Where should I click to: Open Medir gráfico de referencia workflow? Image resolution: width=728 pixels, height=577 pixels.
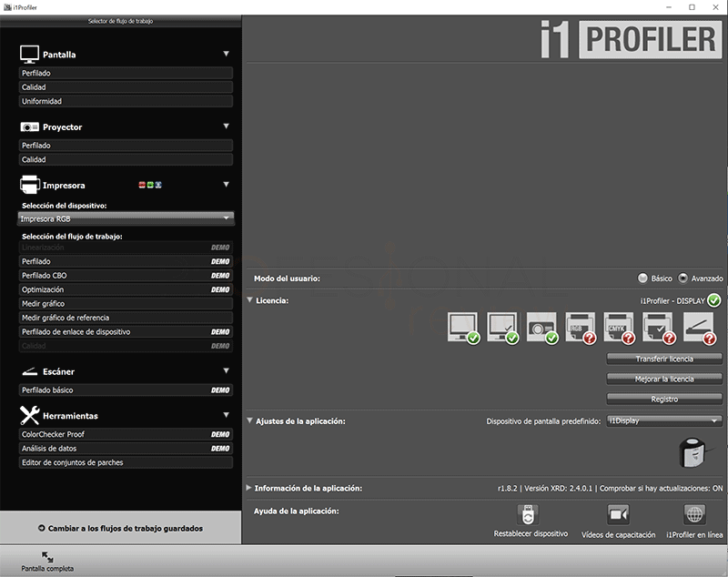pos(126,318)
